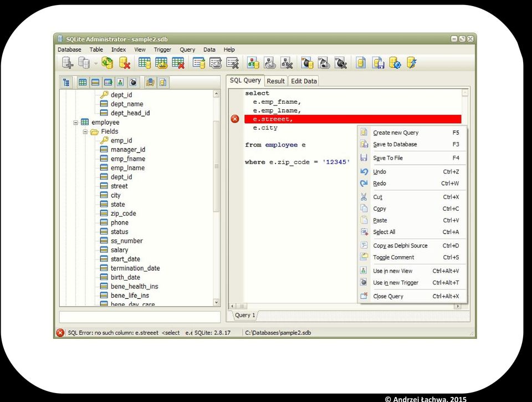Choose Copy as Delphi Source
This screenshot has height=402, width=532.
pos(412,246)
